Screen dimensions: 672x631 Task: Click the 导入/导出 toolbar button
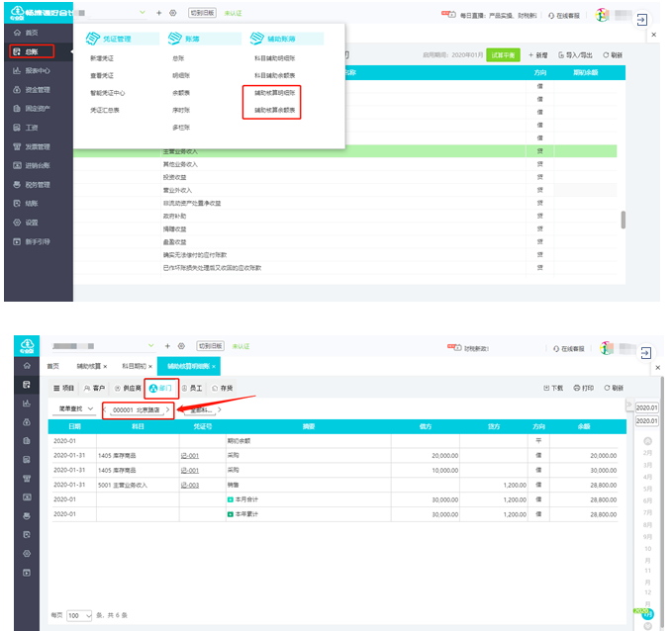tap(576, 56)
